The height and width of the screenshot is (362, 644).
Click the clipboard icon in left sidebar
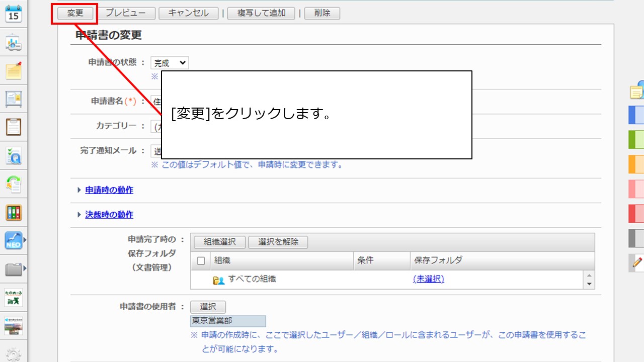pyautogui.click(x=14, y=127)
